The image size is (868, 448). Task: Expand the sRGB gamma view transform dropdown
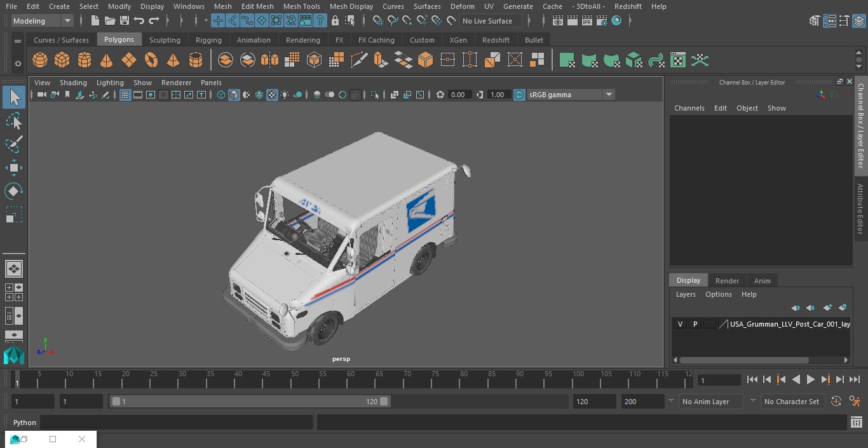click(608, 95)
